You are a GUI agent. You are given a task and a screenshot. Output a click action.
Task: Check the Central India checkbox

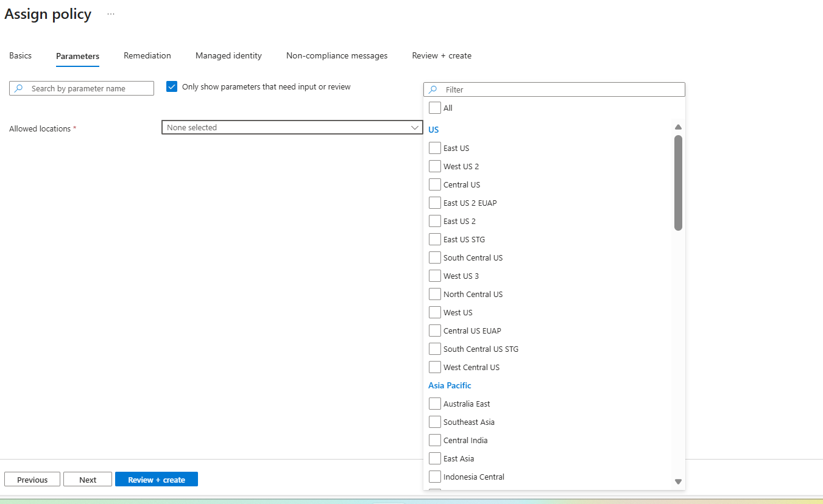[x=435, y=440]
